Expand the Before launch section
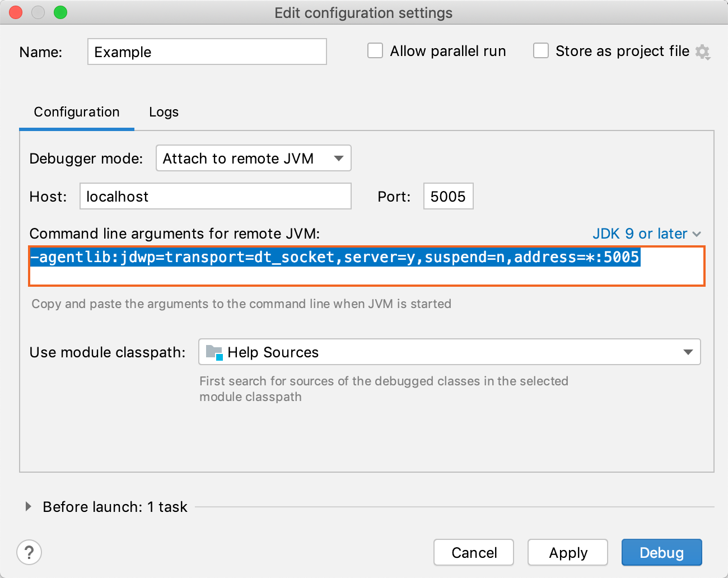Image resolution: width=728 pixels, height=578 pixels. 29,507
